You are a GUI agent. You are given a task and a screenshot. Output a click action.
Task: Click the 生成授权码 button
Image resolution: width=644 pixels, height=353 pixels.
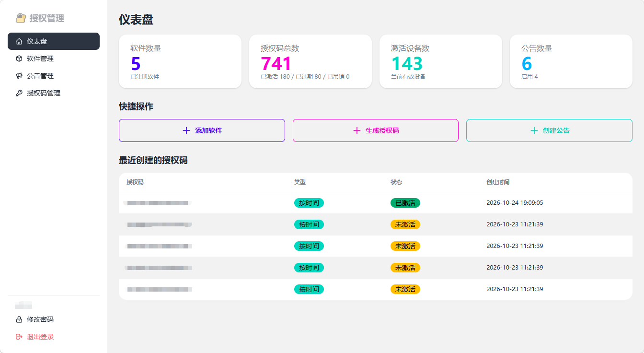tap(376, 130)
